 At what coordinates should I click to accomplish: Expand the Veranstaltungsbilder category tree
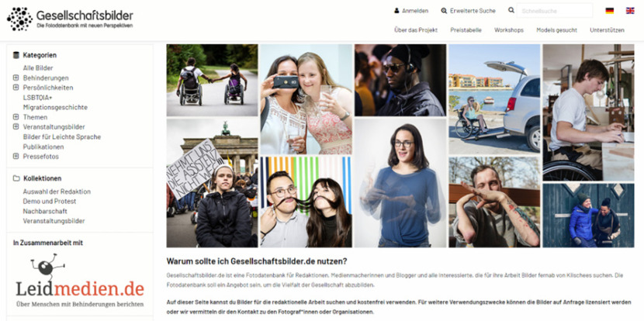16,127
